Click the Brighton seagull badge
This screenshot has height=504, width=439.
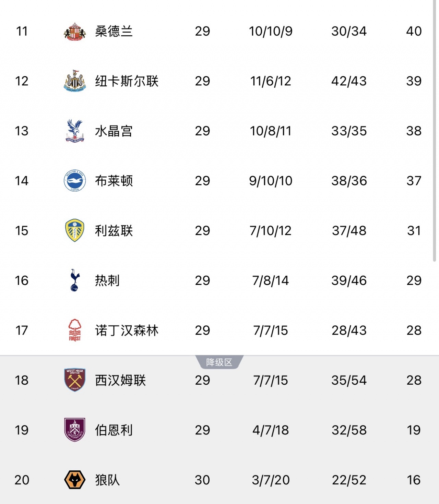pyautogui.click(x=74, y=181)
